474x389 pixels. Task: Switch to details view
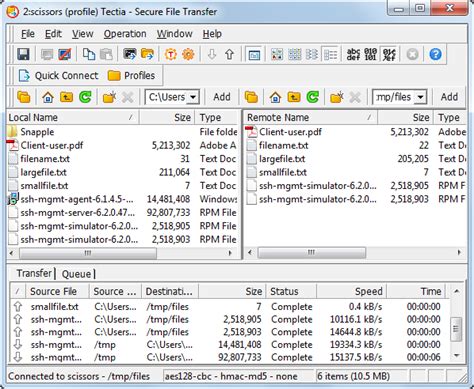(330, 54)
